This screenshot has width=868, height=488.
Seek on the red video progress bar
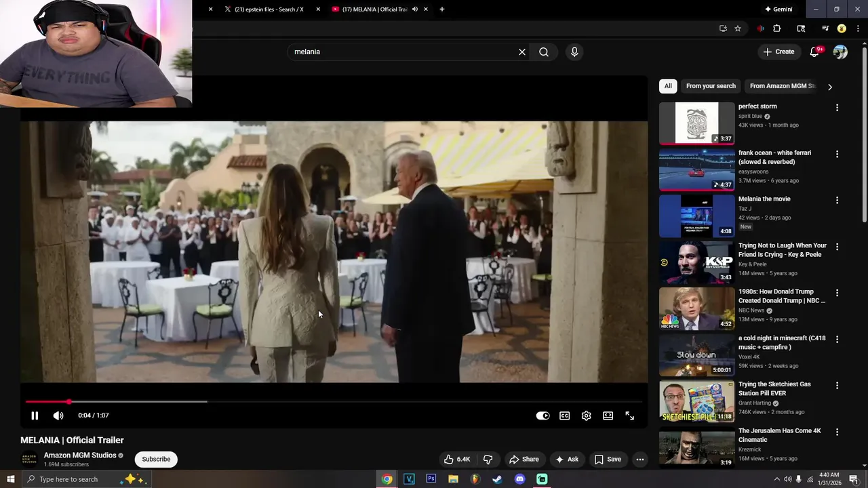334,402
